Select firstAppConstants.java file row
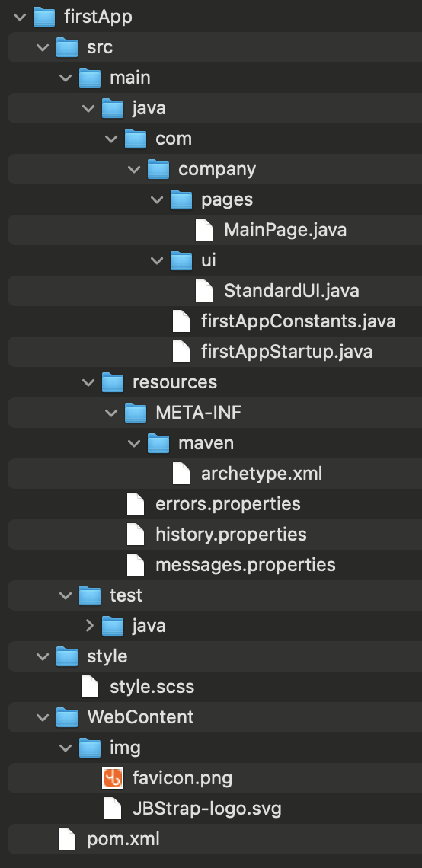 215,321
